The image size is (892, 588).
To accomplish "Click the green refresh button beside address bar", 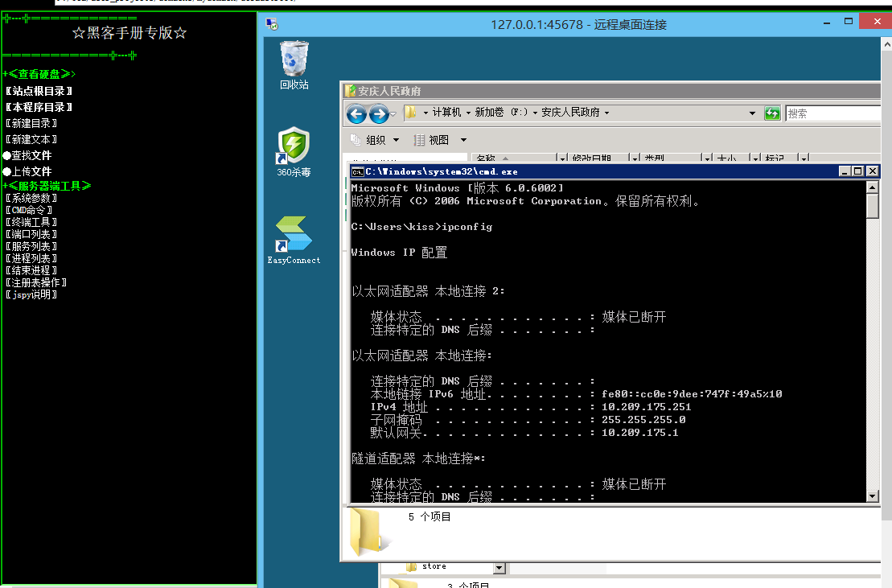I will (772, 113).
